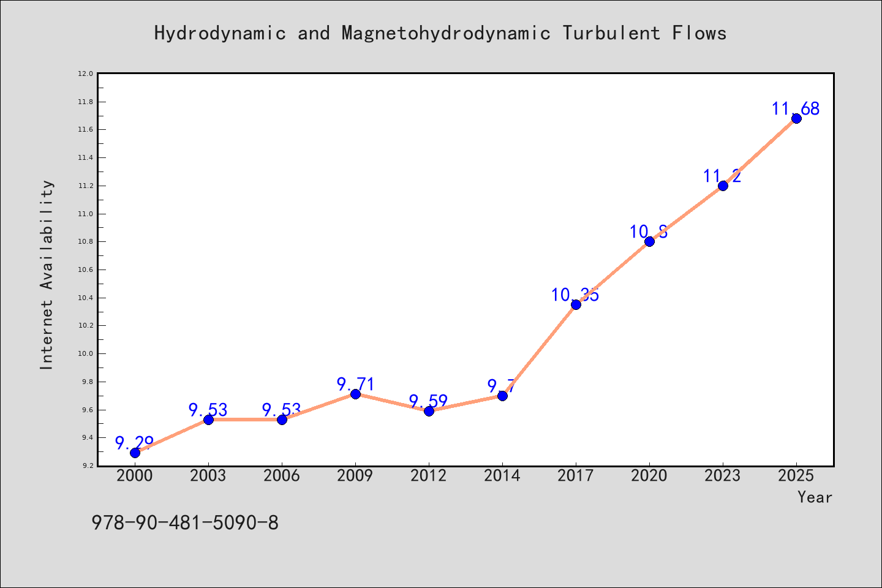The image size is (882, 588).
Task: Select the data point for year 2000
Action: point(135,453)
